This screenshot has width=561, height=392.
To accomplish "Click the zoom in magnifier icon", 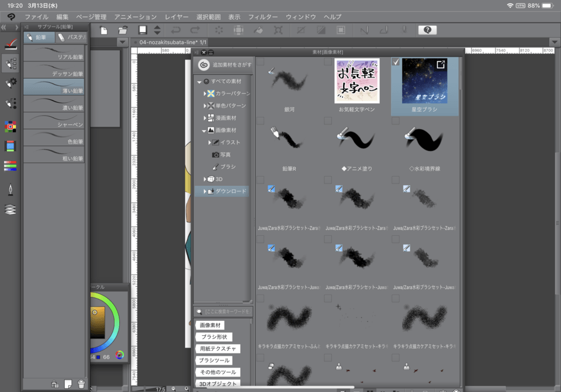I will coord(186,388).
